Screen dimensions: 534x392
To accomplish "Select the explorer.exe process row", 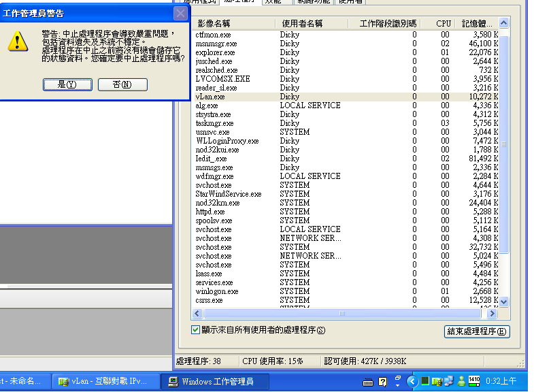I will tap(216, 52).
